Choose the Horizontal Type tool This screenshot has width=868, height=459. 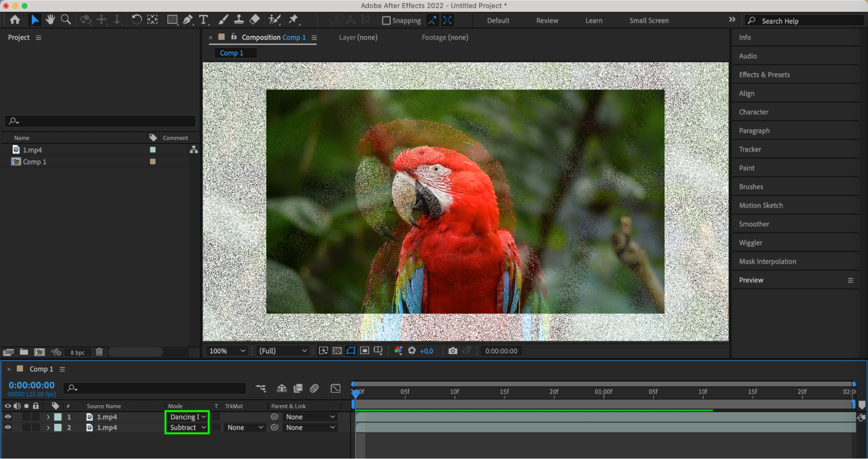coord(203,20)
